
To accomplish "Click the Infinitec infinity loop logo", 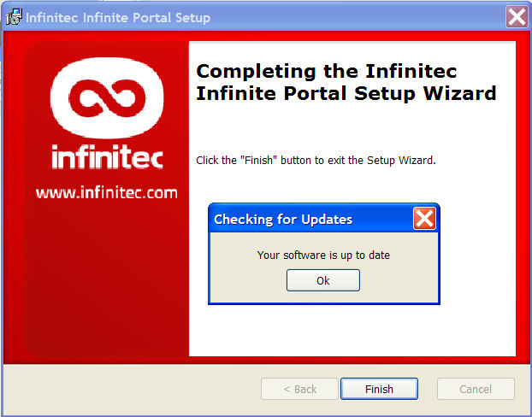I will 107,97.
